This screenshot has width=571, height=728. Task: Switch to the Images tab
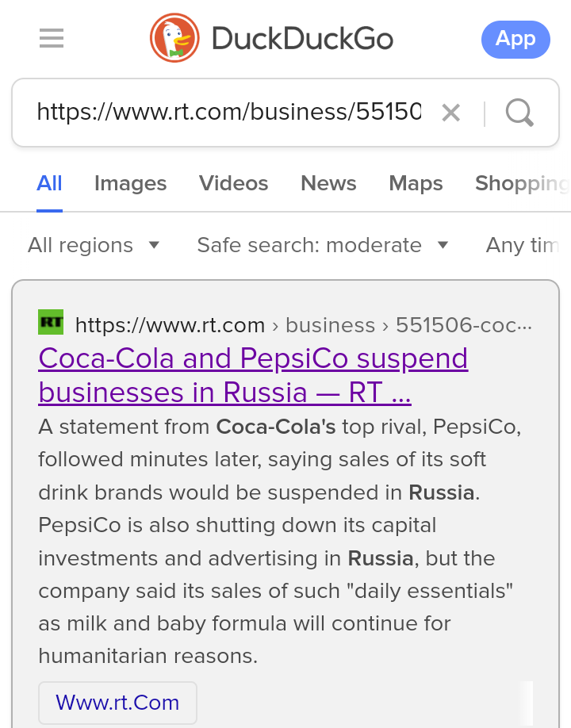pos(130,183)
